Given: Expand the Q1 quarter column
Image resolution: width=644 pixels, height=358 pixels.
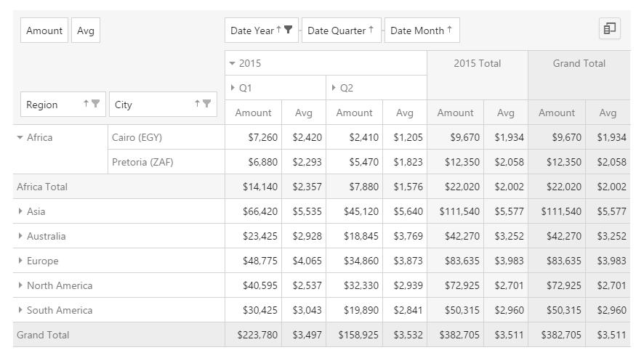Looking at the screenshot, I should tap(233, 88).
